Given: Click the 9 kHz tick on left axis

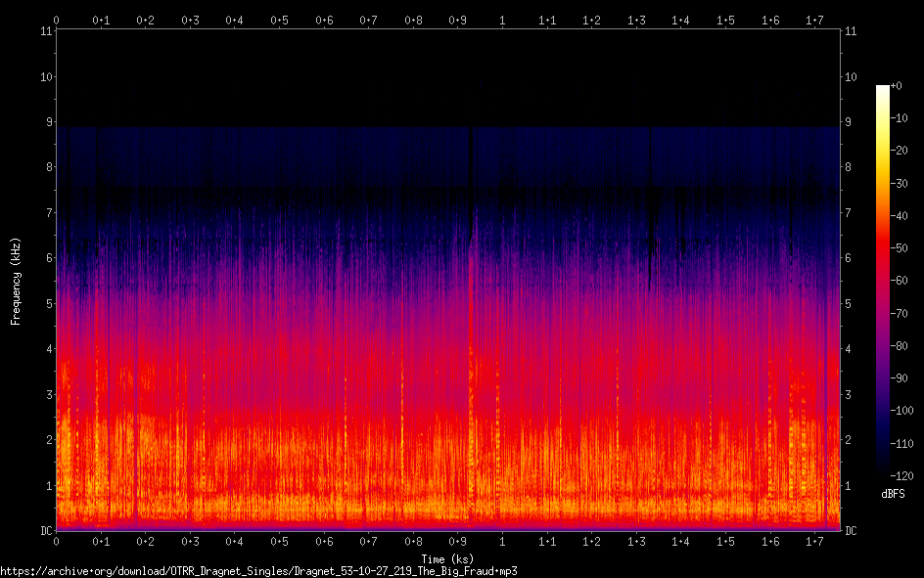Looking at the screenshot, I should (46, 122).
